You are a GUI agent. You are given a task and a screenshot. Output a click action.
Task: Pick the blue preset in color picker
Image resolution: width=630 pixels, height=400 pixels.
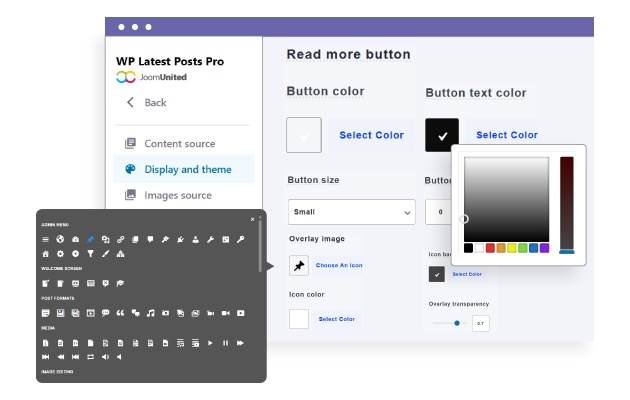coord(534,248)
